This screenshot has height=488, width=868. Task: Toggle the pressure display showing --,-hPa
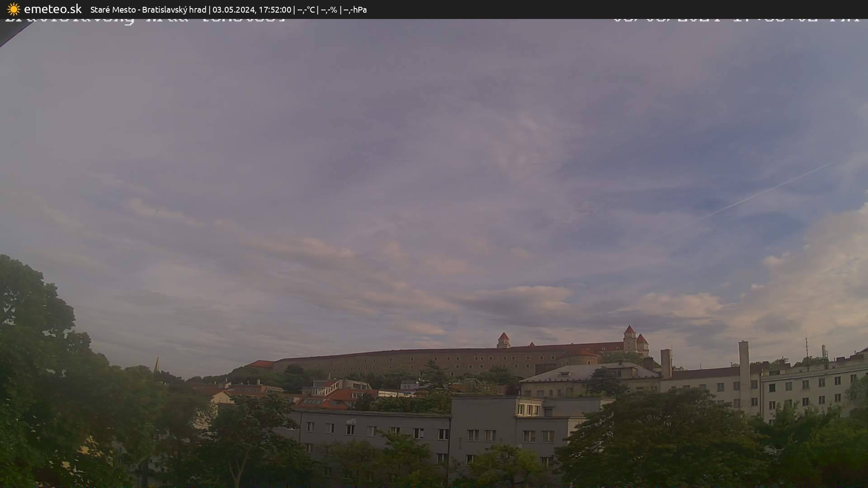[357, 9]
